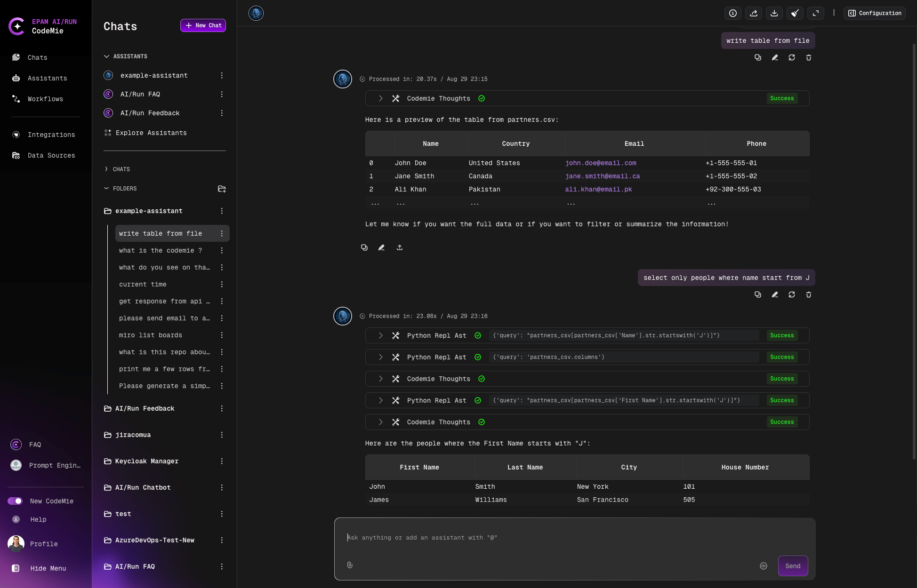Copy the partners.csv table response

click(364, 247)
